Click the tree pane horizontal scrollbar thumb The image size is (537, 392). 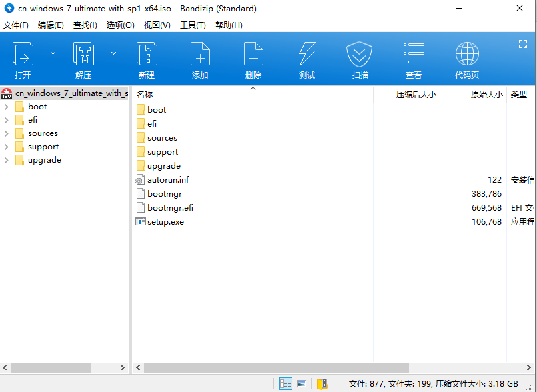coord(51,368)
